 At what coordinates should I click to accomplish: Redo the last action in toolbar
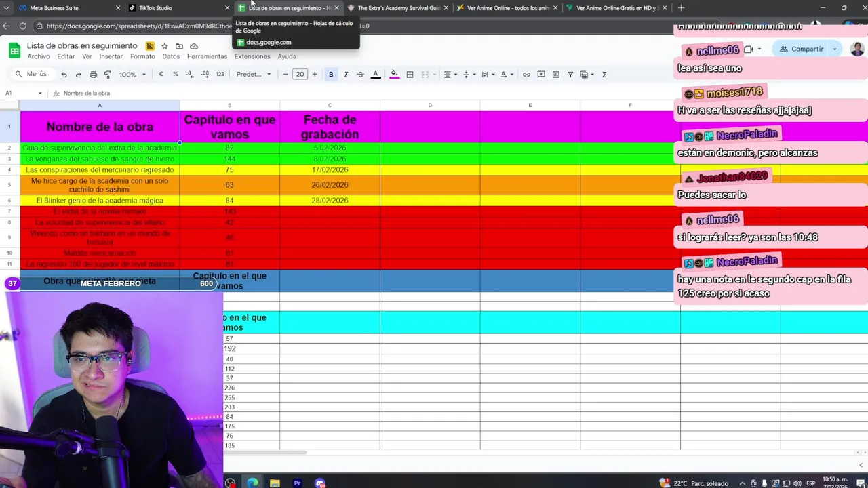(x=79, y=75)
